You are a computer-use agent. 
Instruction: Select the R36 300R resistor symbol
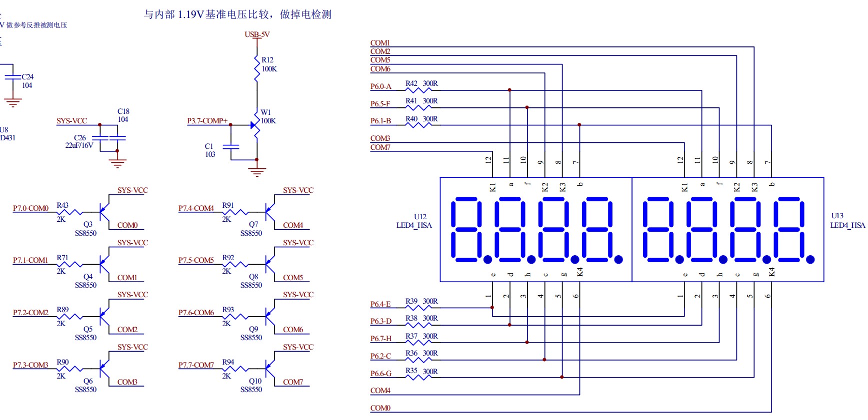[418, 360]
